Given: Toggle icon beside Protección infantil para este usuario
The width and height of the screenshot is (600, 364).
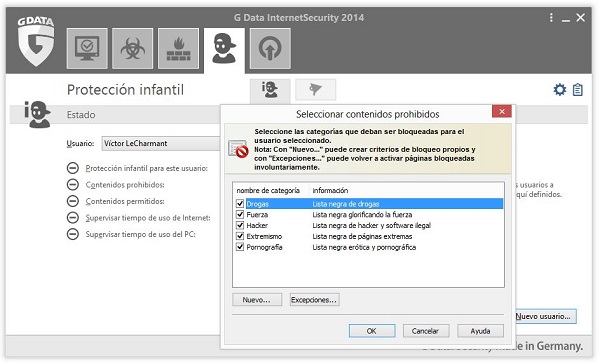Looking at the screenshot, I should [73, 168].
